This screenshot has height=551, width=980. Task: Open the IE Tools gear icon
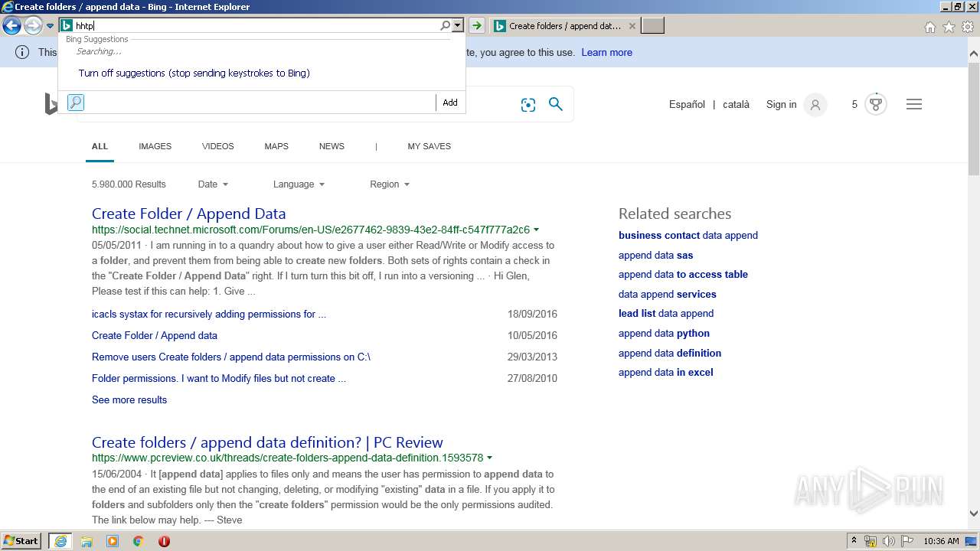(968, 27)
